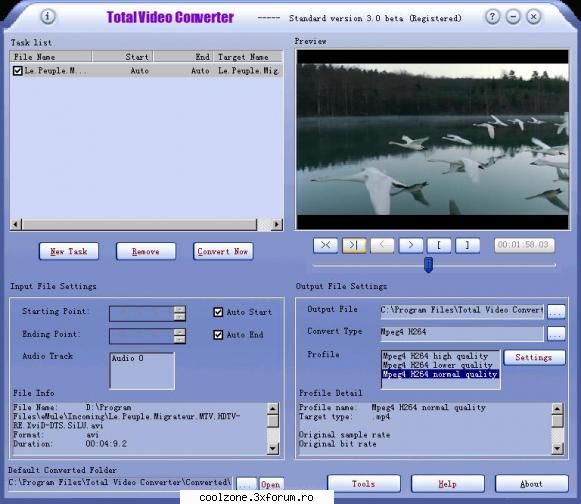Toggle the Auto End checkbox
This screenshot has width=581, height=504.
coord(218,335)
